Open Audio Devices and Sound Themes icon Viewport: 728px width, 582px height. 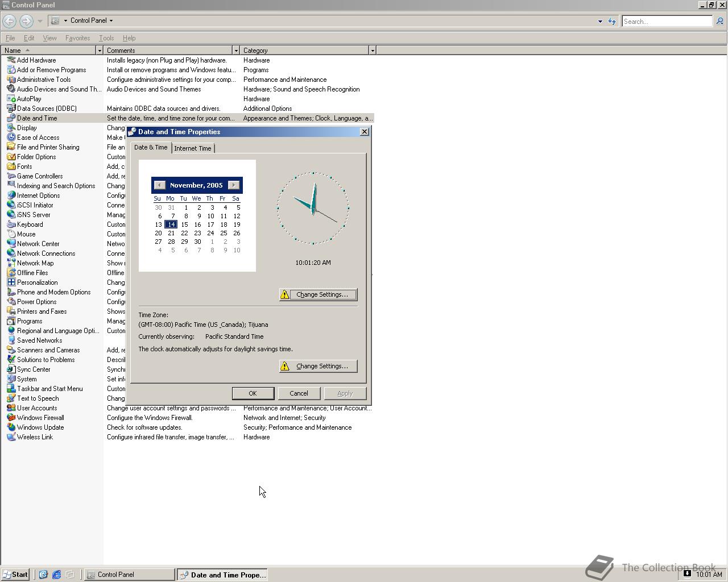[x=11, y=89]
